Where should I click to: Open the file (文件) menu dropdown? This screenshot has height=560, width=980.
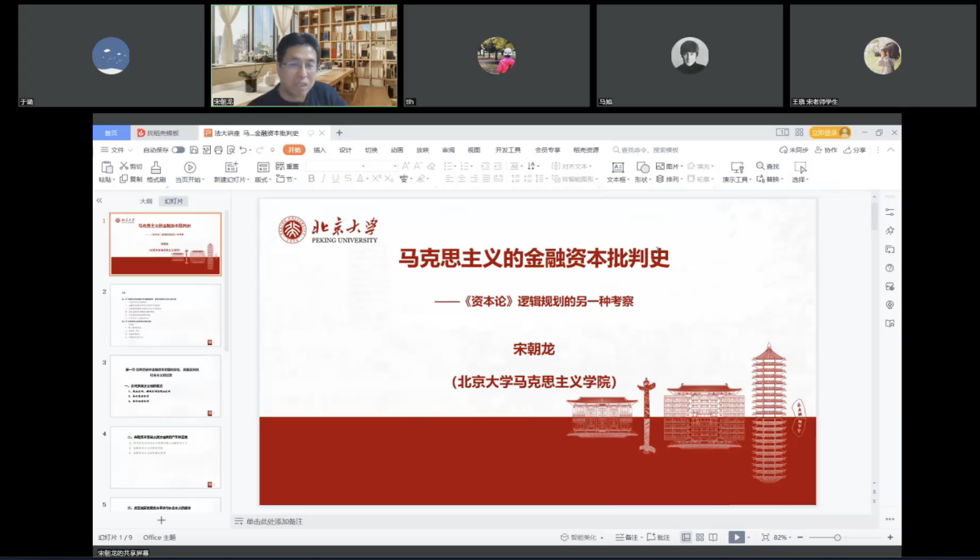click(x=117, y=150)
